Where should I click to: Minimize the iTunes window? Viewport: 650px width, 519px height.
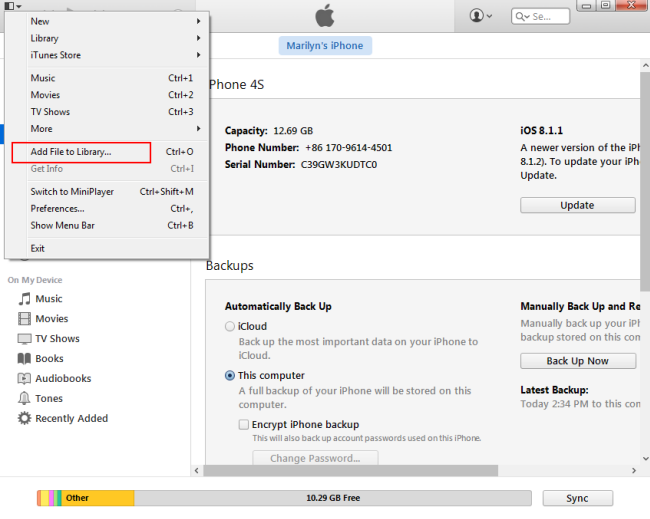586,6
